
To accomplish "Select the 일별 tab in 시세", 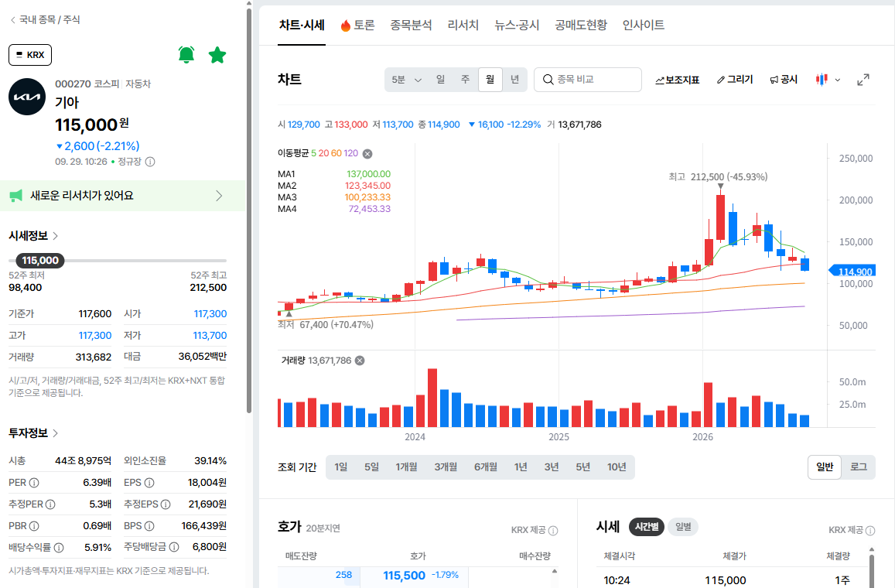I will click(x=683, y=526).
